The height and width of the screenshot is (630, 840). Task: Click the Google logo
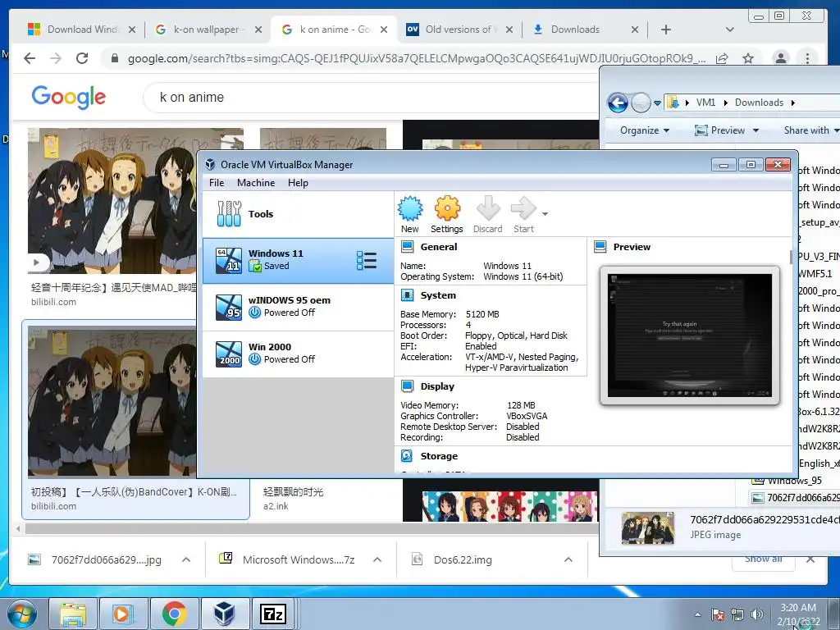coord(69,97)
